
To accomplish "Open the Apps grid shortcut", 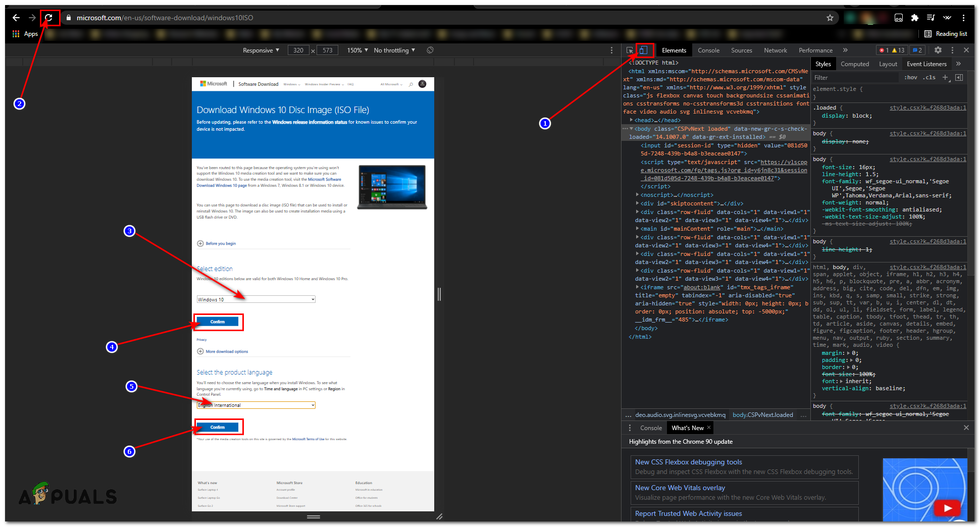I will (25, 34).
